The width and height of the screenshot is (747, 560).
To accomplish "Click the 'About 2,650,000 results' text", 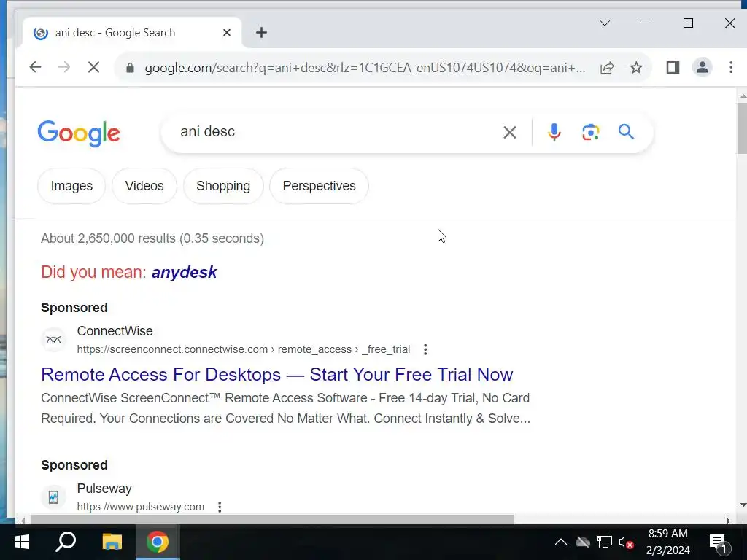I will pyautogui.click(x=152, y=238).
